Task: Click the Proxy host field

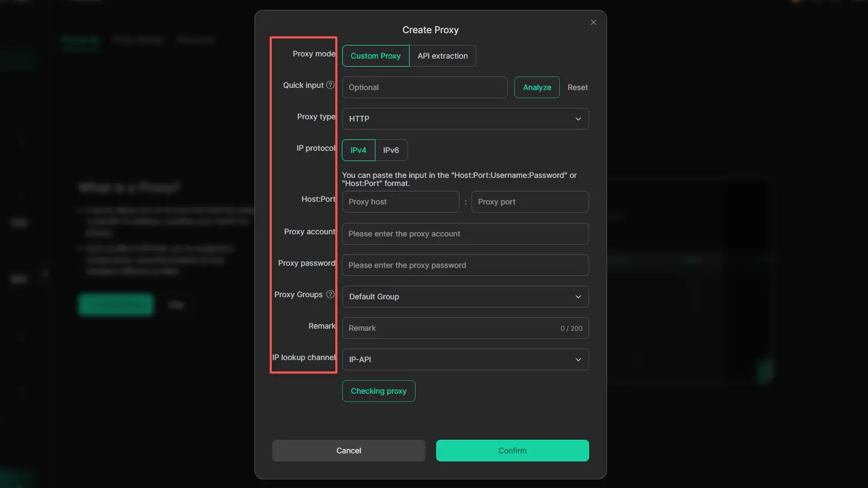Action: pos(400,202)
